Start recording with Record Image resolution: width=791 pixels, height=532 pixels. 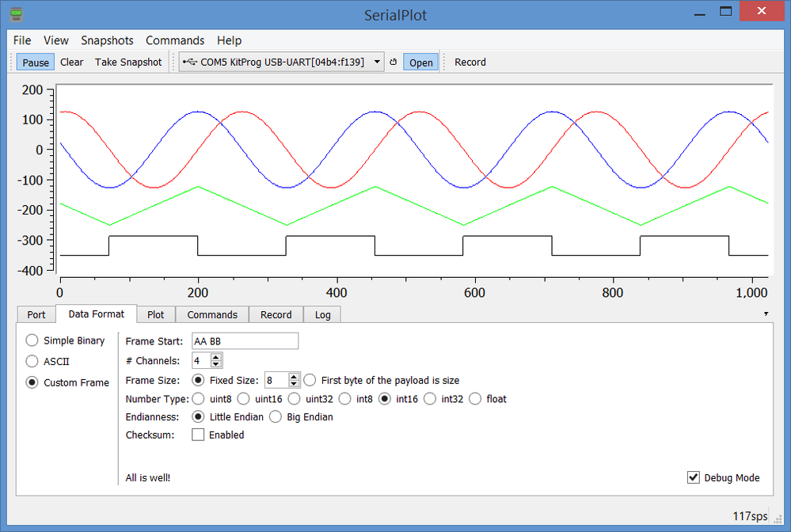pos(470,62)
